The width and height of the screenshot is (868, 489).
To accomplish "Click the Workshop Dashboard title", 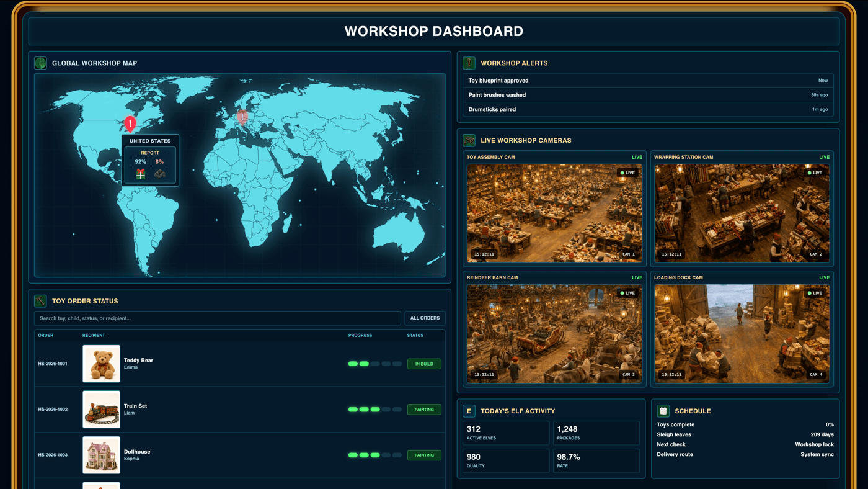I will point(434,31).
